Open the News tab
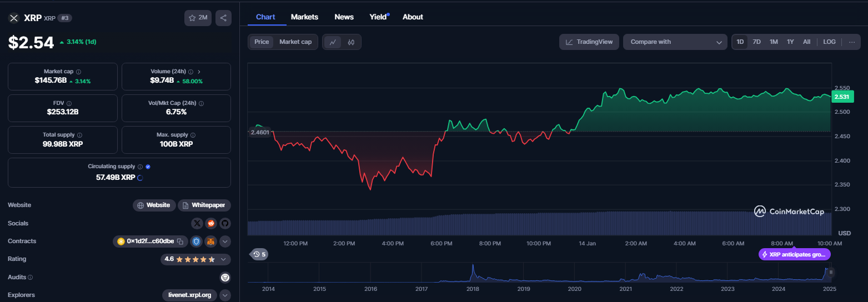This screenshot has width=868, height=302. pyautogui.click(x=344, y=17)
